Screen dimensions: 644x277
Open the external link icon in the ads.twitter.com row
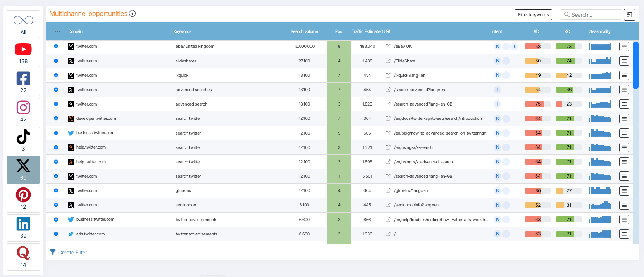pyautogui.click(x=388, y=234)
